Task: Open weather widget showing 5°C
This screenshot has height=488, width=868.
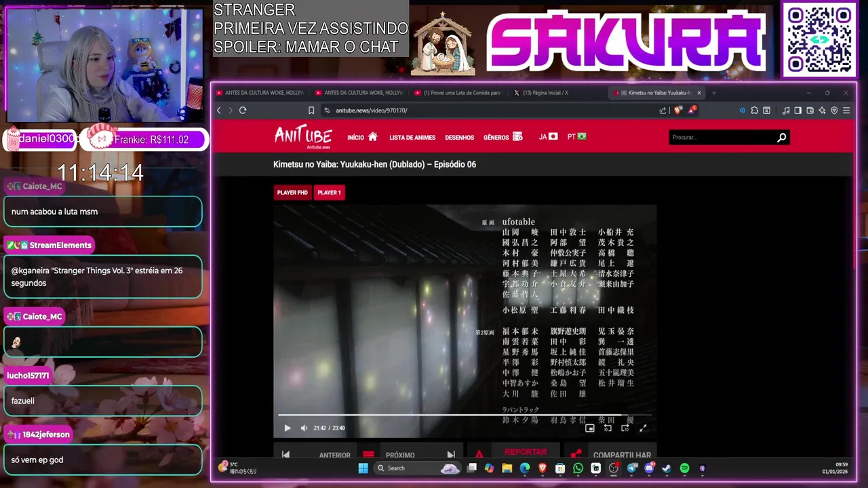Action: click(238, 468)
